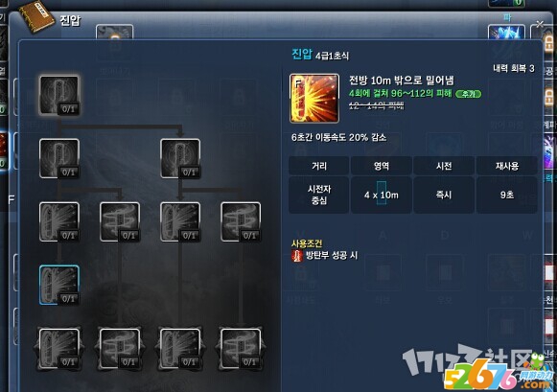This screenshot has width=557, height=392.
Task: Select the top root skill node
Action: pyautogui.click(x=59, y=95)
